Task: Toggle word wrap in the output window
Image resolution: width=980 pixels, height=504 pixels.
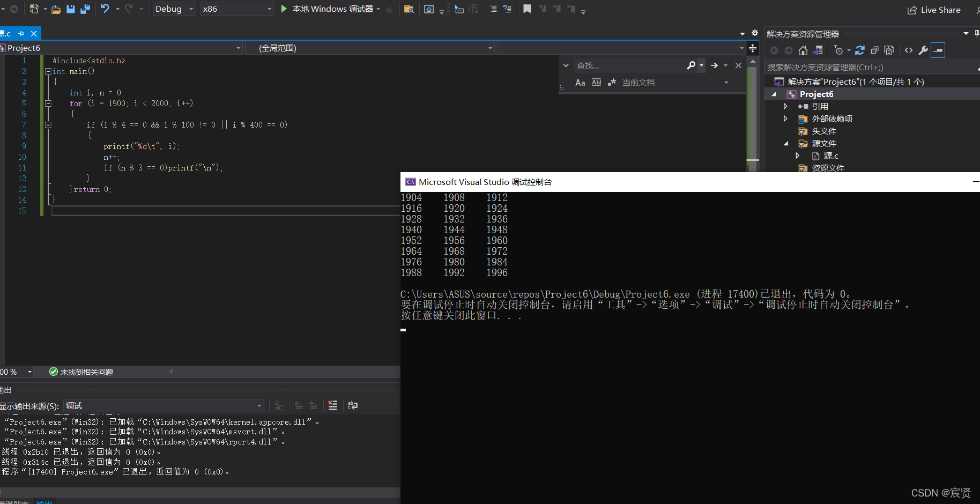Action: click(353, 405)
